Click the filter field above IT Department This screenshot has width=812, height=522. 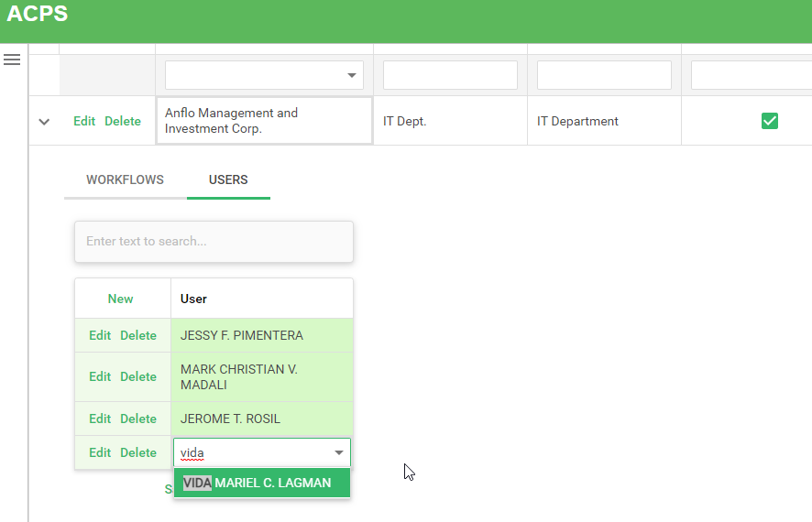click(x=604, y=75)
